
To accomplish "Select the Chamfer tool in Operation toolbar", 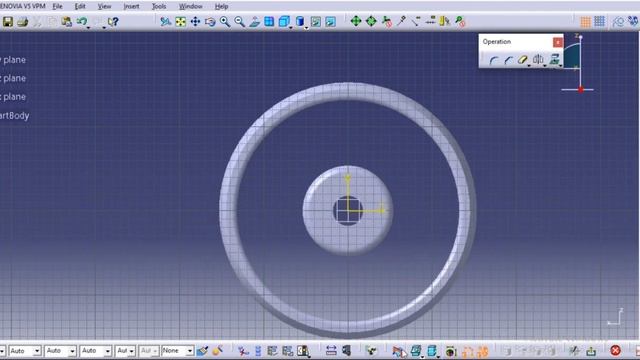I will pos(508,60).
